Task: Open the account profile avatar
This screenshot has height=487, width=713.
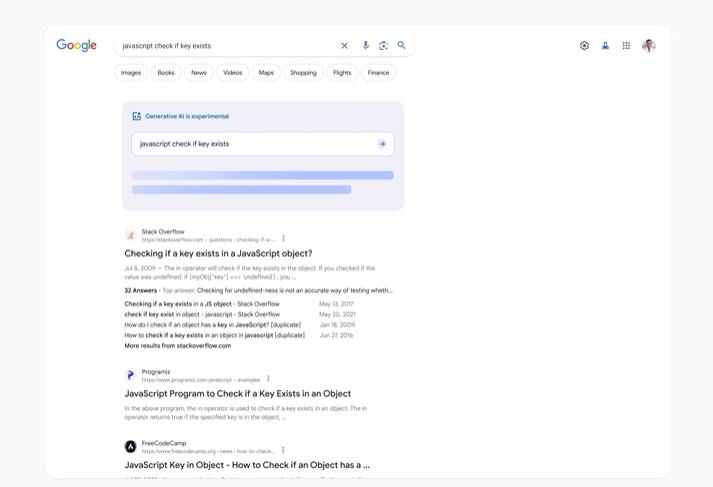Action: [x=649, y=45]
